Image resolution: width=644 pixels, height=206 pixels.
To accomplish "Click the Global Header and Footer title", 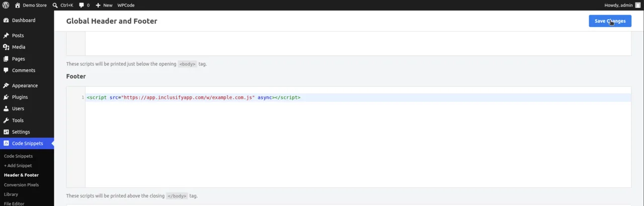I will click(x=112, y=21).
